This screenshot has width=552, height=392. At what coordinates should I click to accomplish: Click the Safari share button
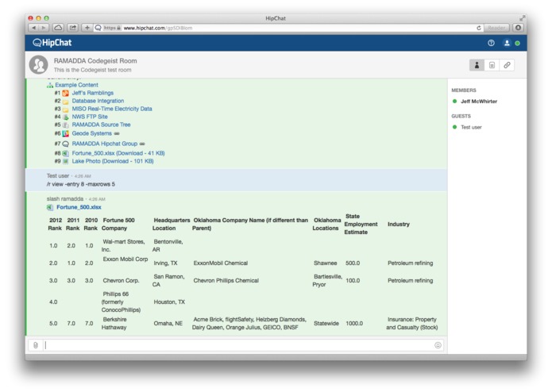click(72, 28)
